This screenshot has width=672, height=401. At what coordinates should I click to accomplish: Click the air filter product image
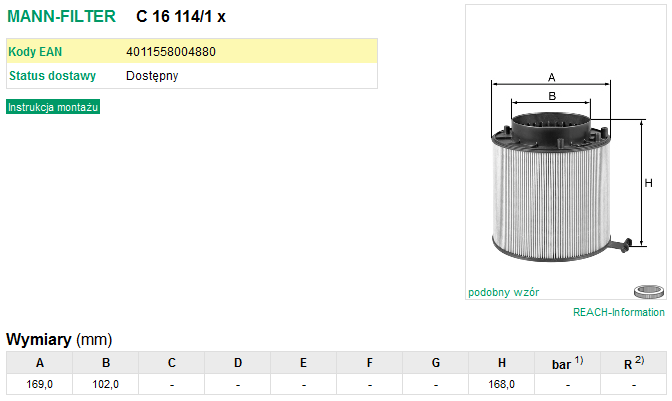click(568, 169)
